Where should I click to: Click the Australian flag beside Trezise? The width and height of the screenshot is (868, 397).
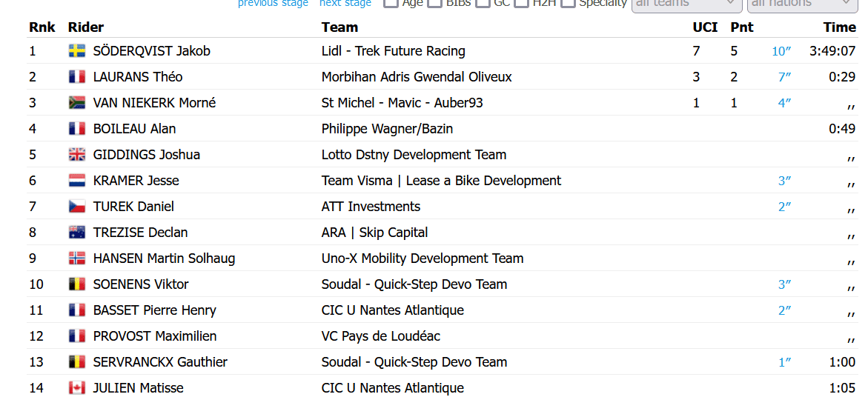click(x=76, y=233)
